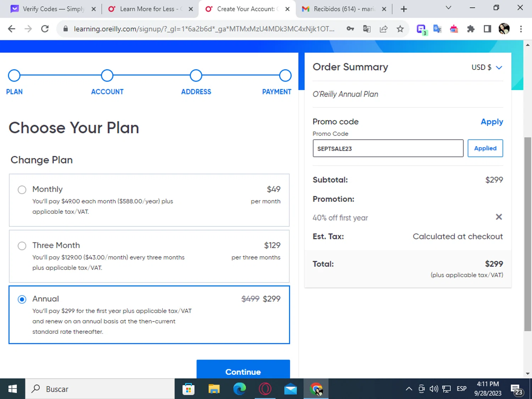
Task: Click the Apply promo code link
Action: click(x=492, y=122)
